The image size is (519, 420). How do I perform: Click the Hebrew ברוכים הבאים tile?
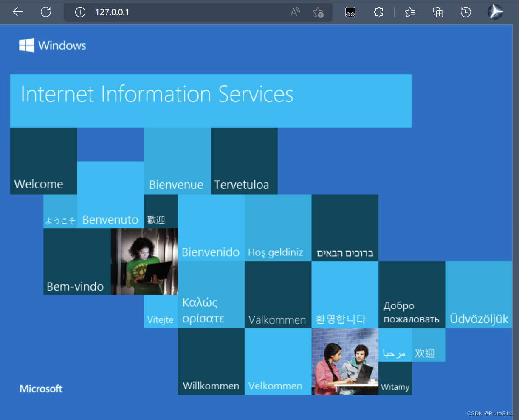point(345,228)
